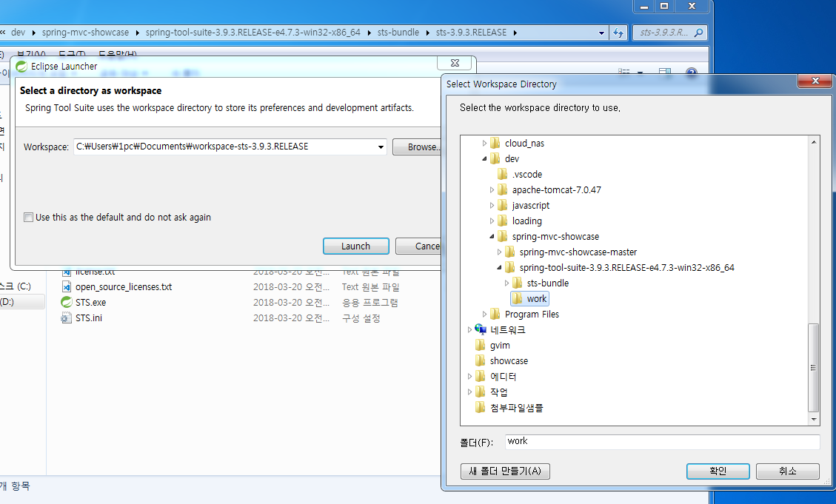Expand the javascript tree node
Image resolution: width=836 pixels, height=504 pixels.
click(492, 205)
